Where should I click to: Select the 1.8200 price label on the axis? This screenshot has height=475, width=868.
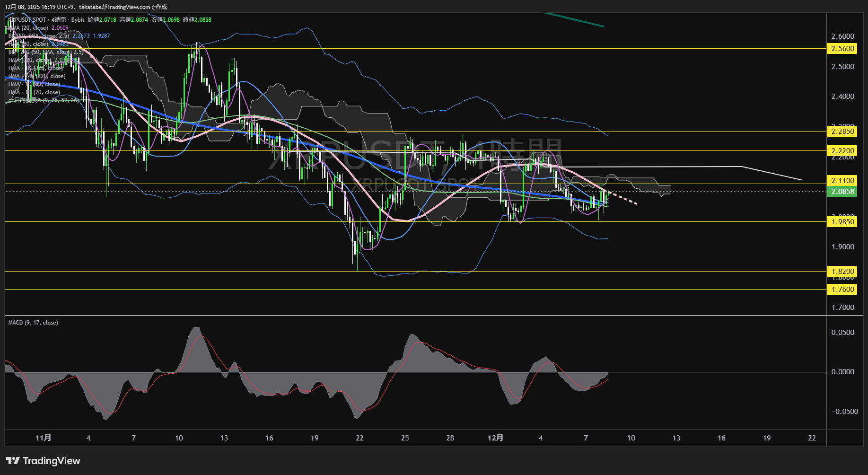842,272
